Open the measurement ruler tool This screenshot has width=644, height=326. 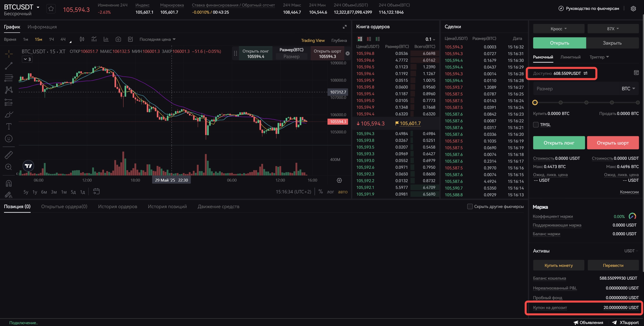tap(9, 155)
